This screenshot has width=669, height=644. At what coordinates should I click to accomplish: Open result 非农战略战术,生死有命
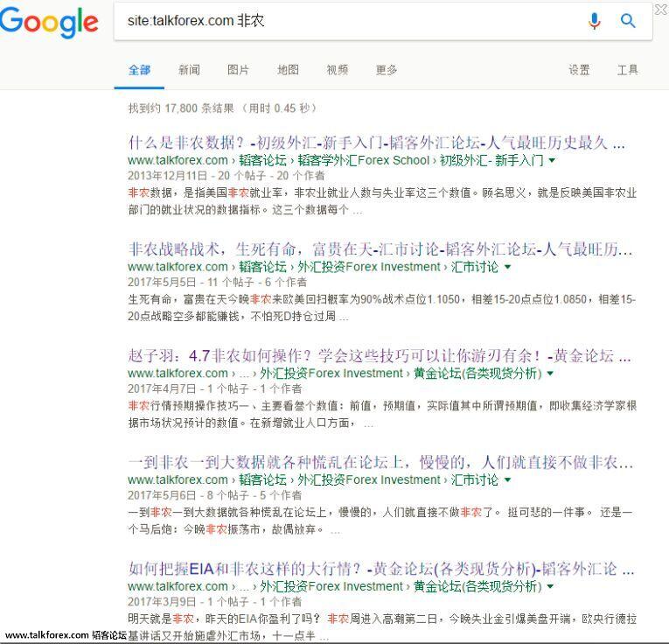pos(380,249)
